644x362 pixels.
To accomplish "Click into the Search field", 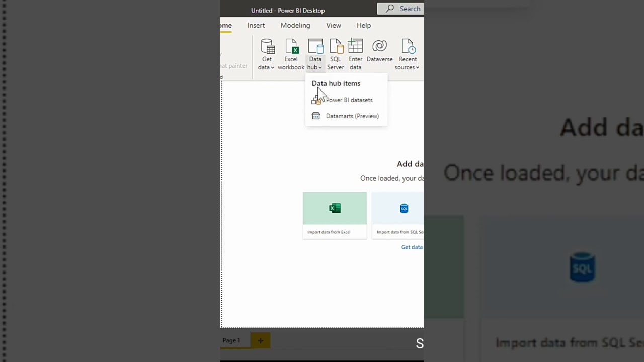I will [x=400, y=9].
